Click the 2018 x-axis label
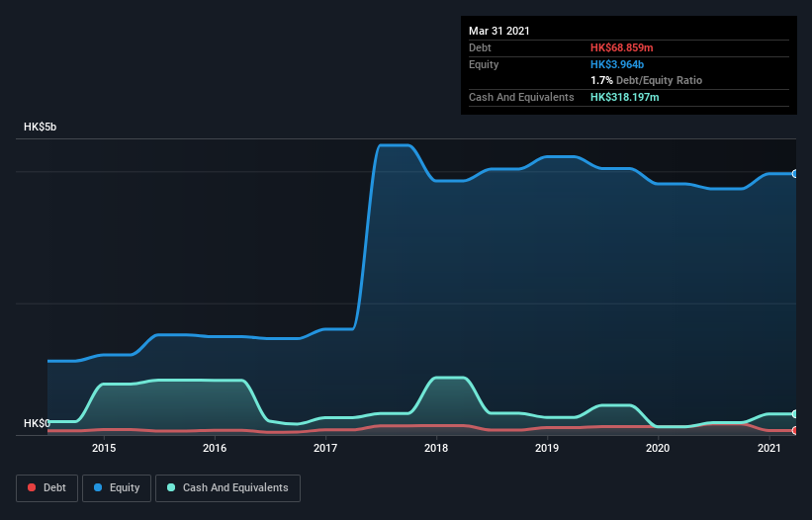 [x=436, y=448]
